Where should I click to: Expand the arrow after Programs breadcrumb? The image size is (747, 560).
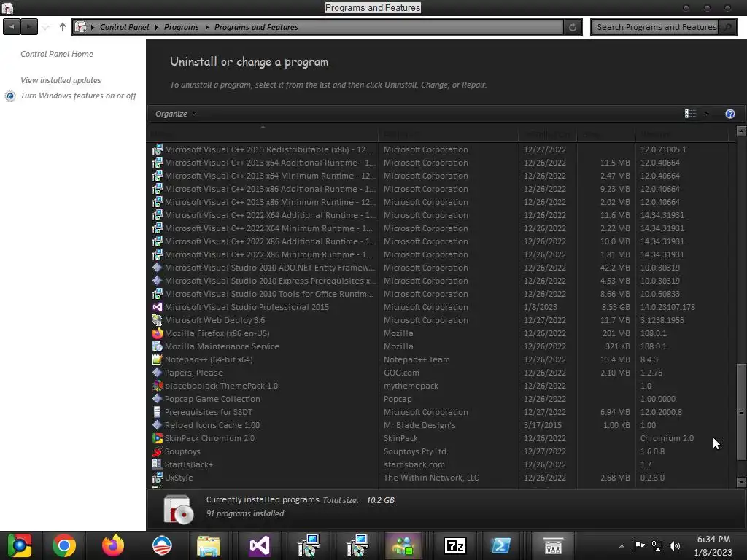[x=206, y=27]
